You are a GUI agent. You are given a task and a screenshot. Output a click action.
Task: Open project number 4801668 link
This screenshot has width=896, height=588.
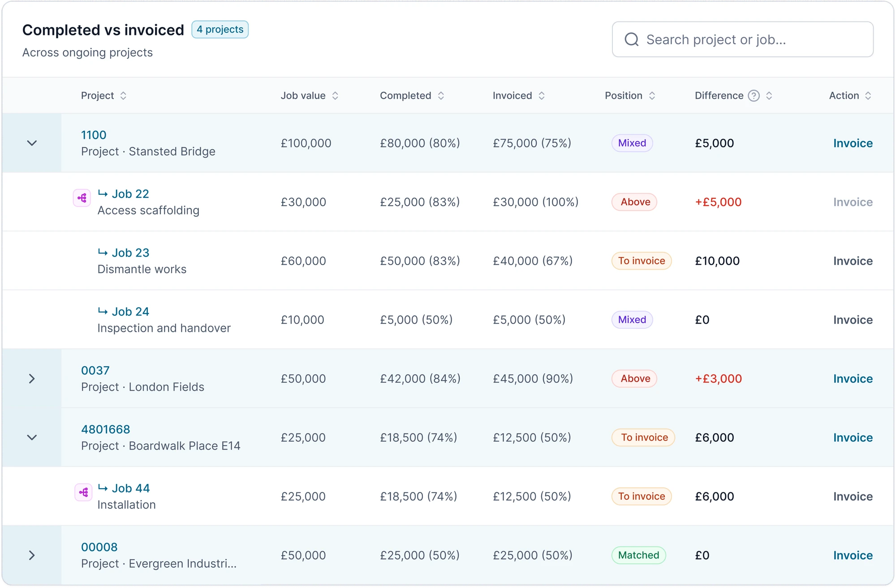106,429
